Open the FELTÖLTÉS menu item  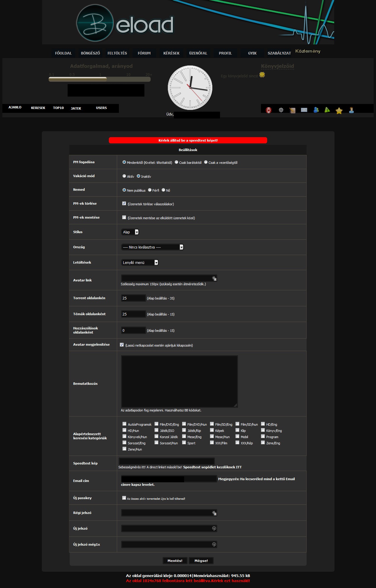(117, 53)
